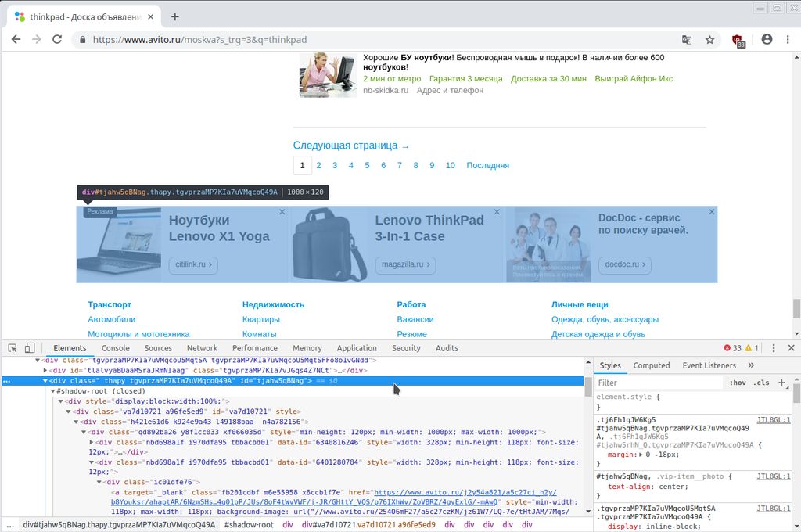
Task: Go to results page 10
Action: click(450, 165)
